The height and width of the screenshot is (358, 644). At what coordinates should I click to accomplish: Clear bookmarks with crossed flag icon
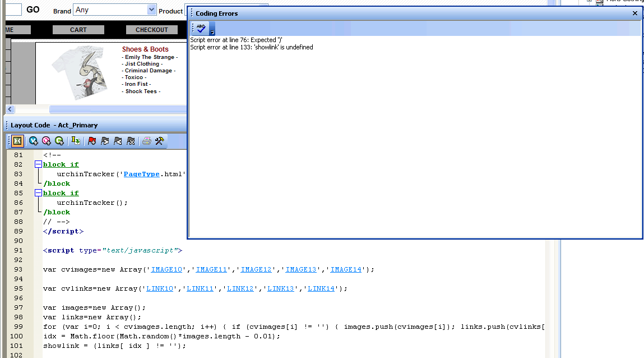(131, 141)
